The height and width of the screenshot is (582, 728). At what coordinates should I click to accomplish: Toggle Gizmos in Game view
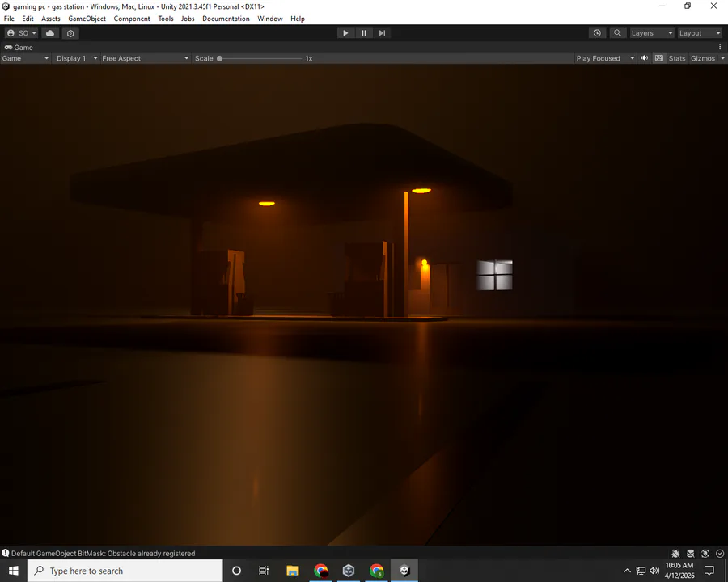[702, 58]
